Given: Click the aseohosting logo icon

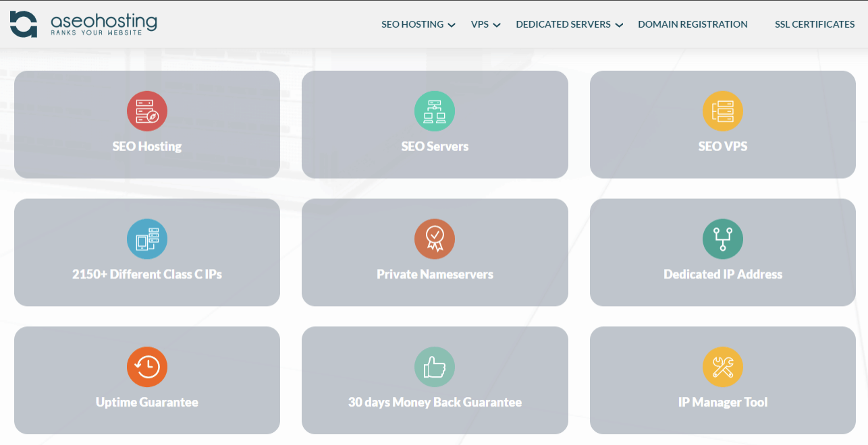Looking at the screenshot, I should point(24,24).
